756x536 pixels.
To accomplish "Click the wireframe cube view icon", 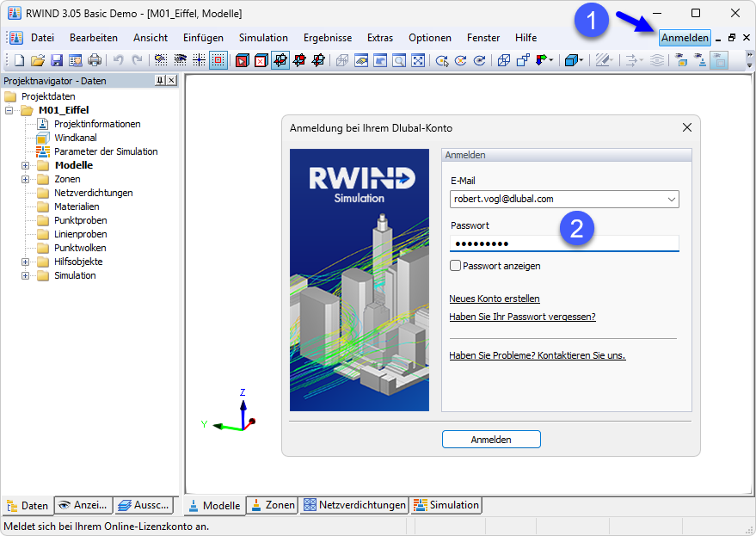I will click(x=504, y=60).
